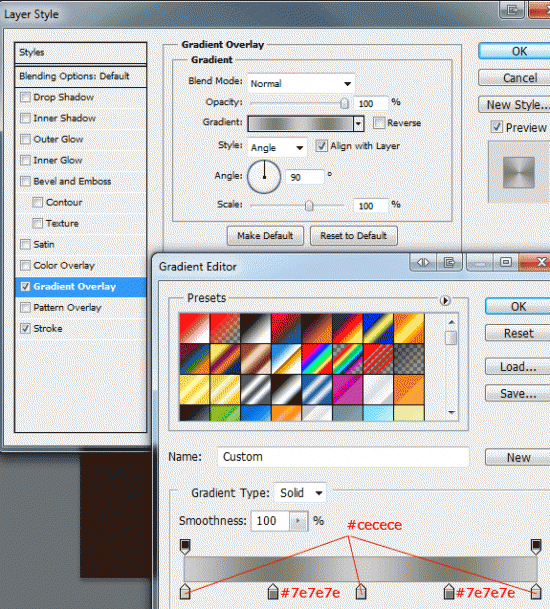Image resolution: width=550 pixels, height=609 pixels.
Task: Open the Style Angle dropdown
Action: coord(277,148)
